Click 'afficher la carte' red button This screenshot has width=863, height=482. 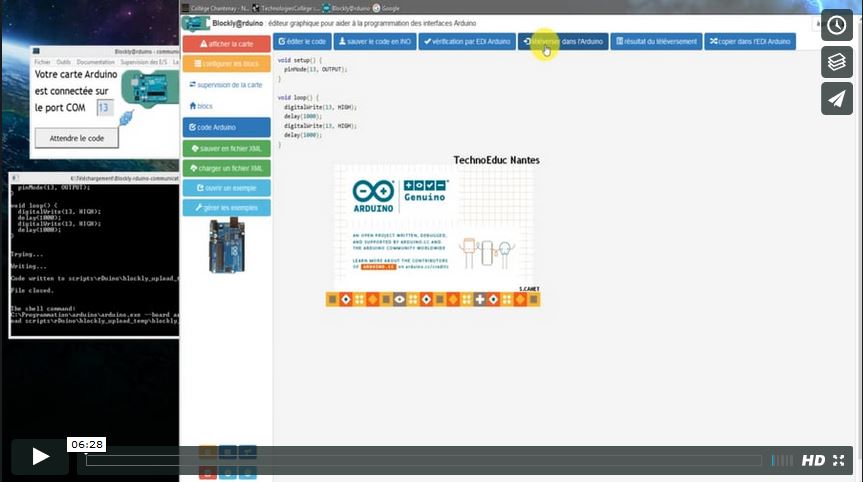227,43
